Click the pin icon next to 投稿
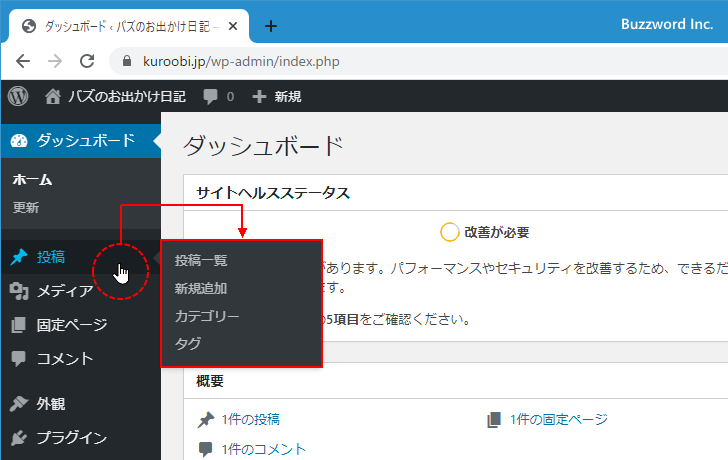 click(19, 257)
